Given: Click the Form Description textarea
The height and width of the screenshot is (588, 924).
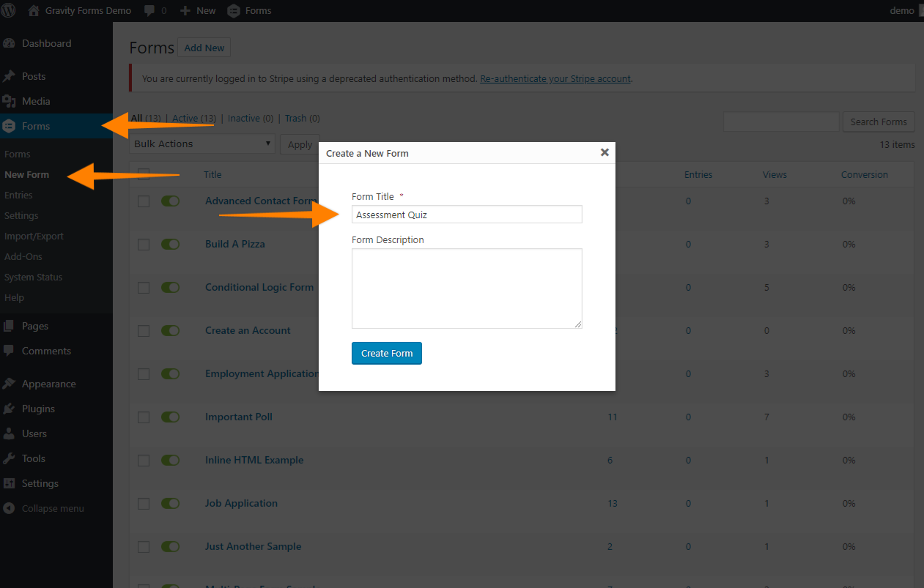Looking at the screenshot, I should coord(467,289).
